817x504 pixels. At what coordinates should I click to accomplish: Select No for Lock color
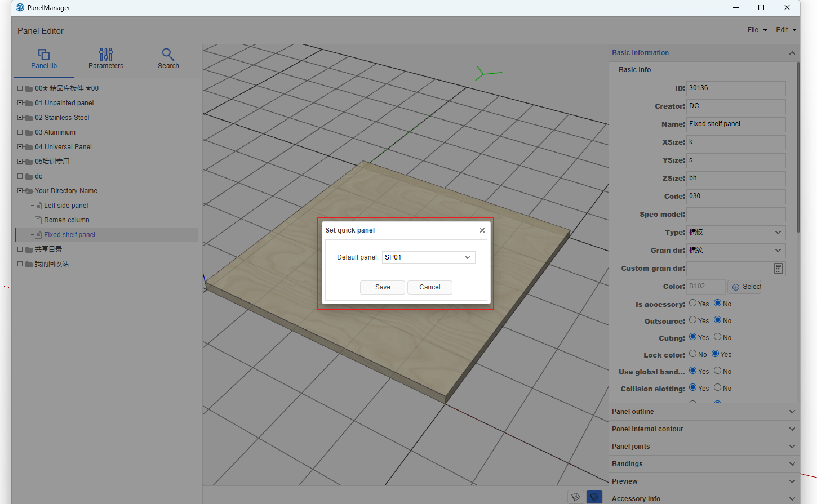tap(693, 354)
